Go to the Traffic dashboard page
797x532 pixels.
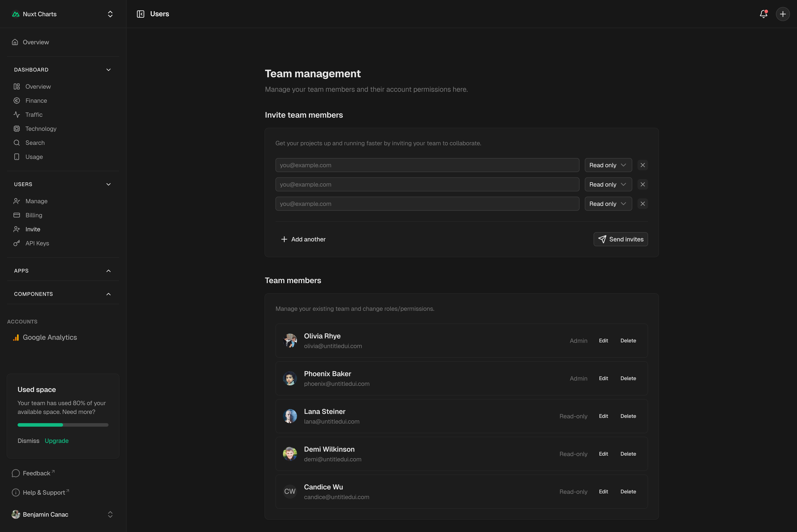(x=34, y=115)
